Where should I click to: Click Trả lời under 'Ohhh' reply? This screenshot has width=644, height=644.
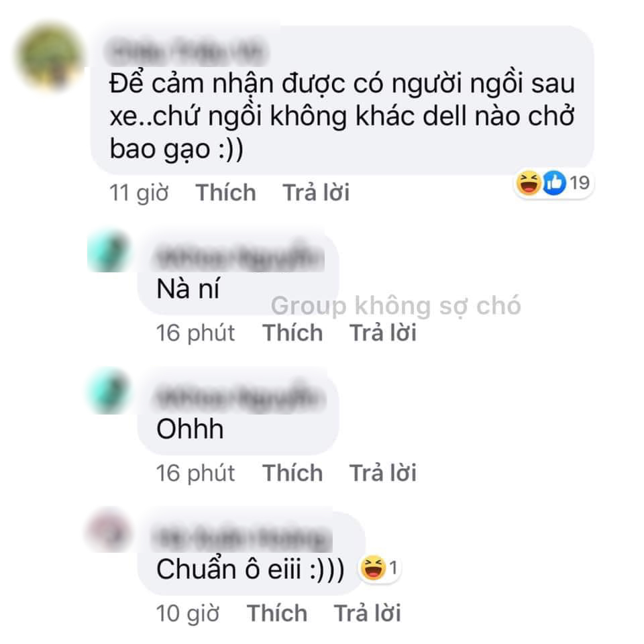[383, 473]
